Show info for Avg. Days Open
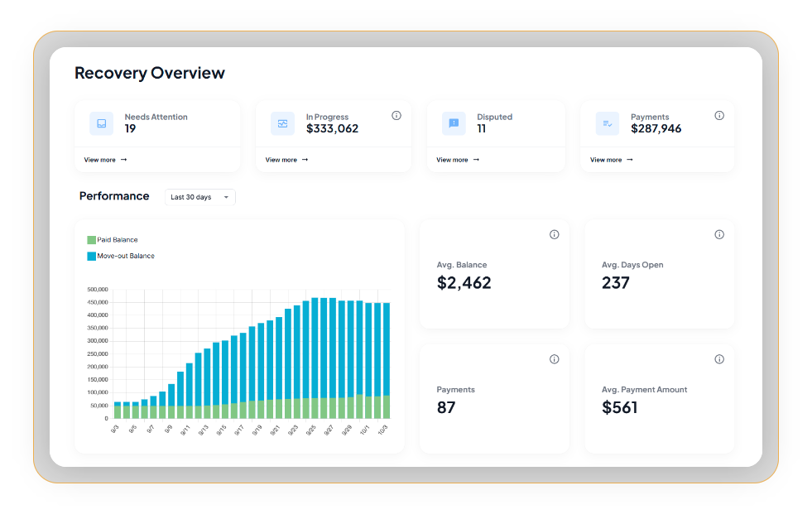This screenshot has height=519, width=812. [x=719, y=235]
